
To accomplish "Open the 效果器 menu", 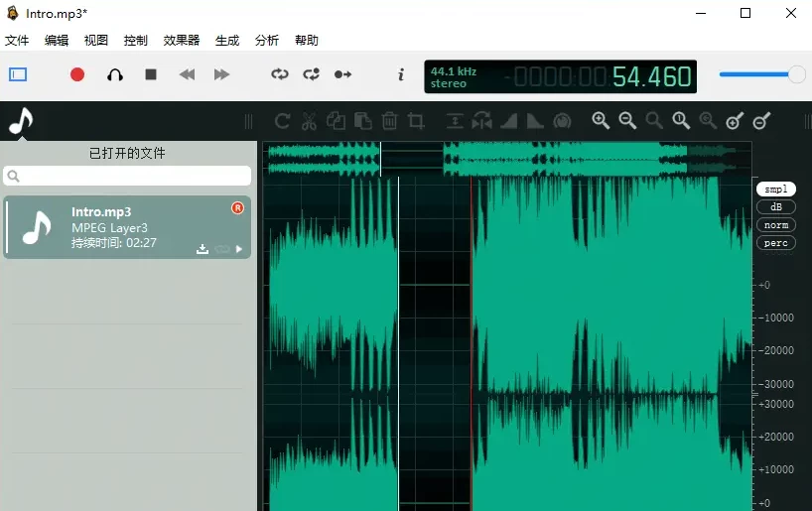I will (x=182, y=41).
